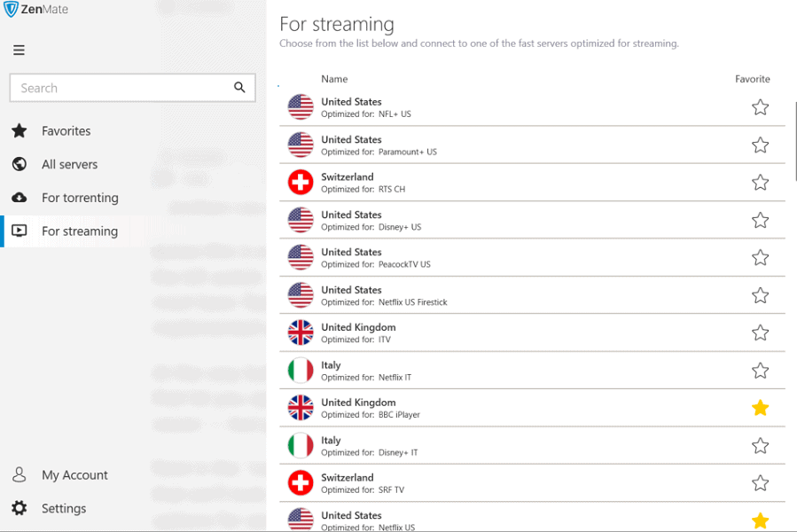Click the Swiss flag for RTS CH
Viewport: 797px width, 532px height.
301,183
